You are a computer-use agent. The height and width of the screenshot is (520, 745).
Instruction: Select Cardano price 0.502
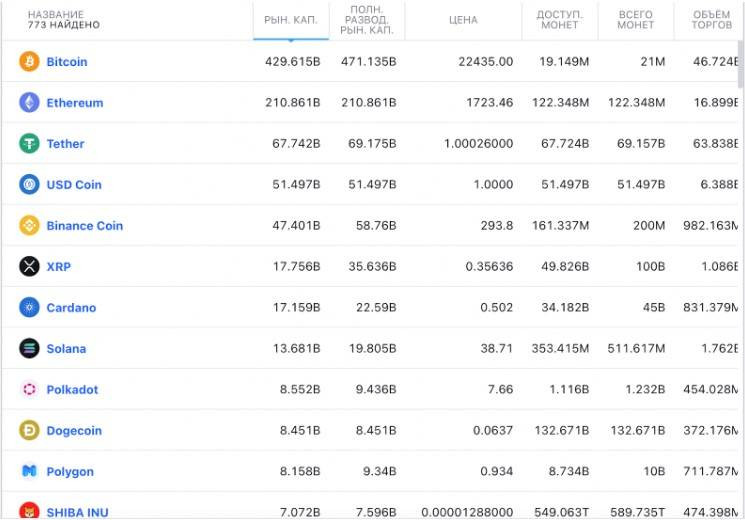pyautogui.click(x=497, y=308)
